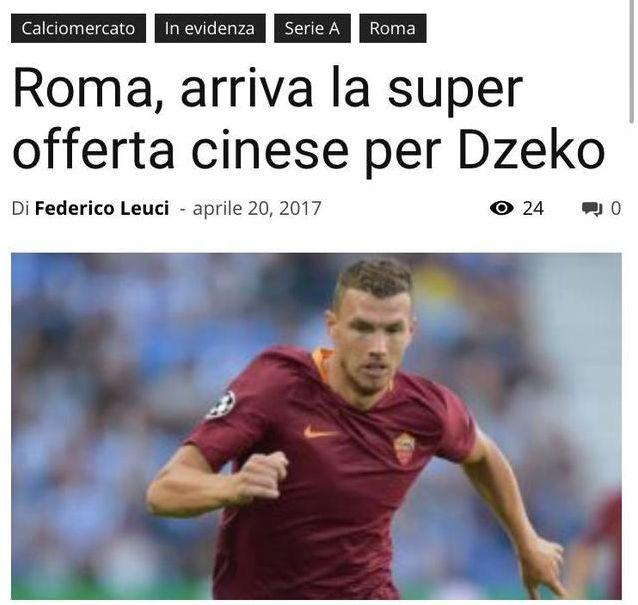Screen dimensions: 638x605
Task: Click the comments speech bubble icon
Action: pos(592,209)
